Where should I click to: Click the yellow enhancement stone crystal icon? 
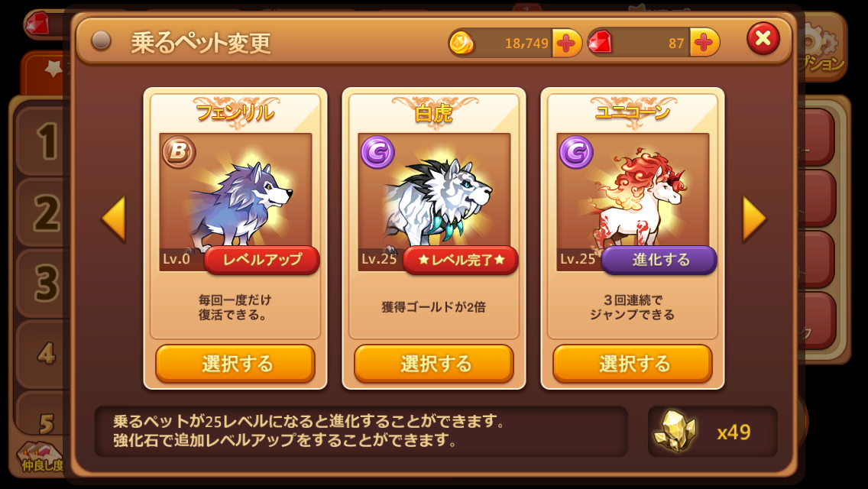point(675,432)
